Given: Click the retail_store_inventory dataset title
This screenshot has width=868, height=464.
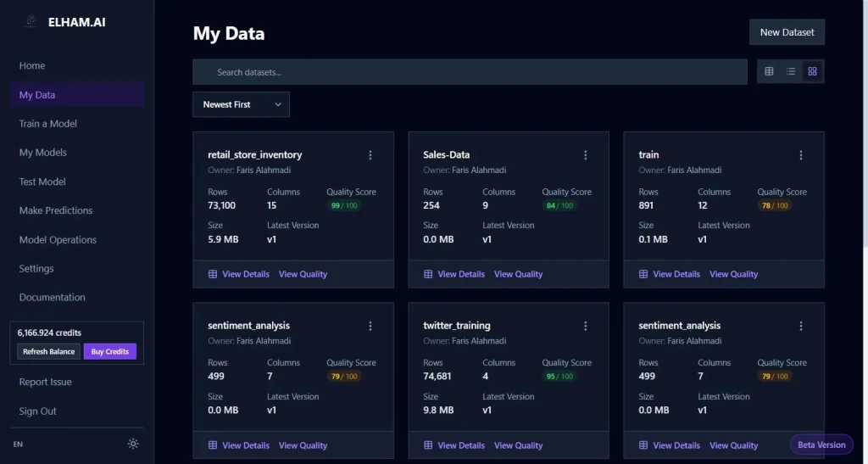Looking at the screenshot, I should pyautogui.click(x=255, y=155).
